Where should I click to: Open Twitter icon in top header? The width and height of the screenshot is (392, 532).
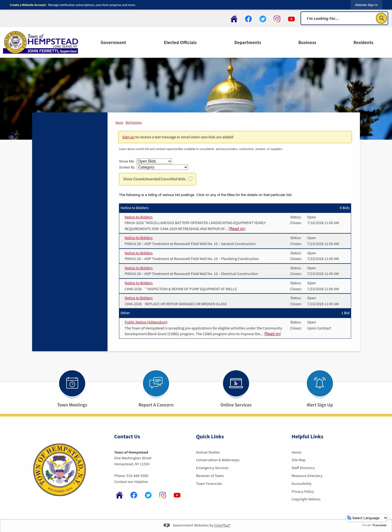[x=263, y=19]
